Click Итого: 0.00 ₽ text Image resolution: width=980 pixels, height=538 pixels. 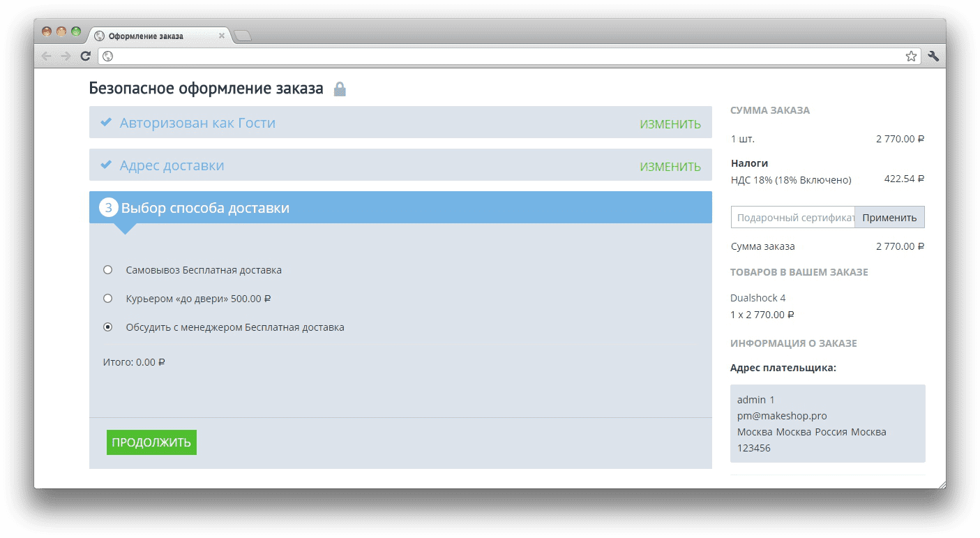coord(134,362)
